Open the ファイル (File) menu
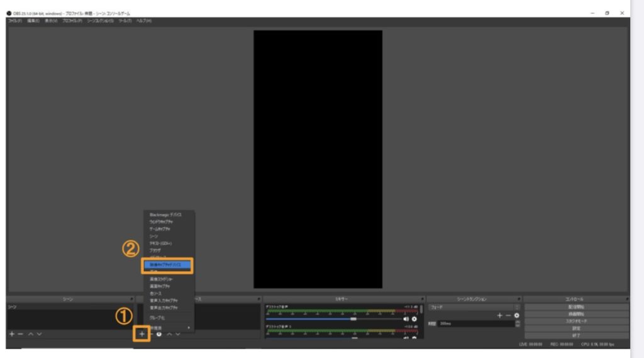This screenshot has height=358, width=644. pyautogui.click(x=15, y=21)
